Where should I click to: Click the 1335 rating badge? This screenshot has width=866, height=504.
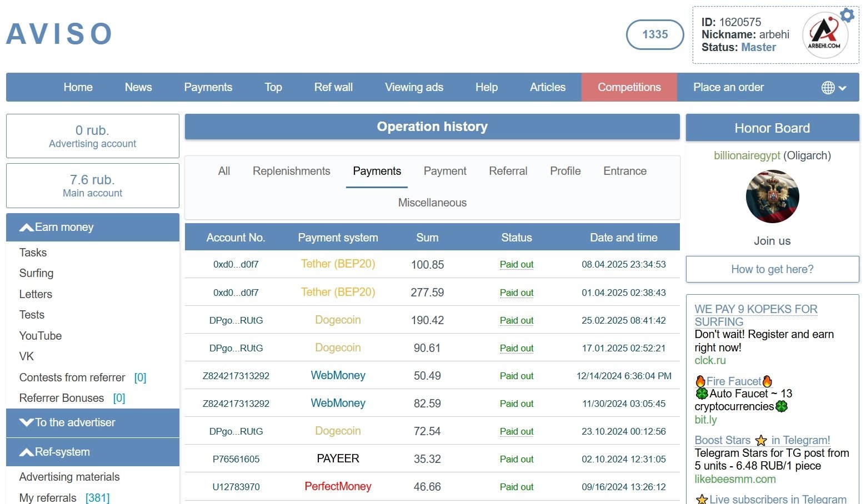click(x=655, y=34)
